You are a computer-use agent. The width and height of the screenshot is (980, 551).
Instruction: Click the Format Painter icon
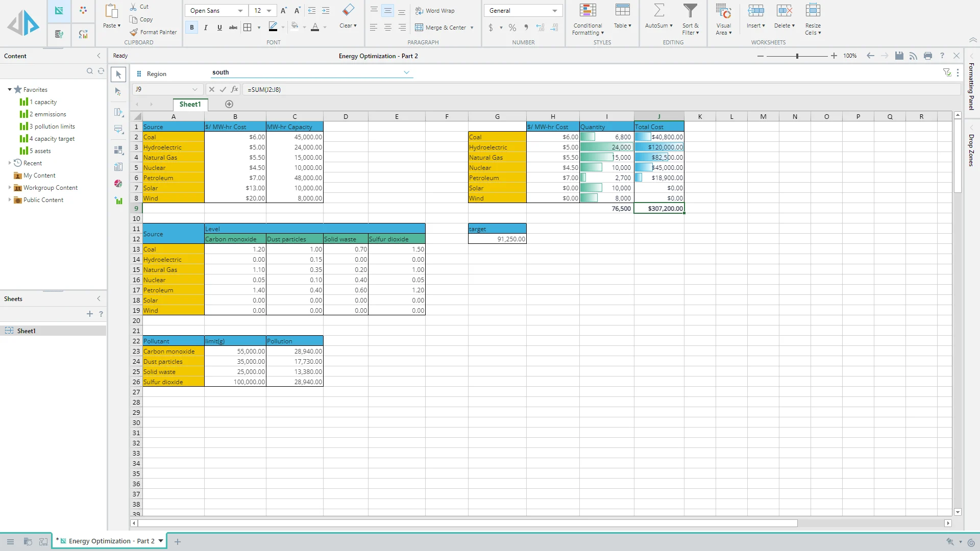coord(134,32)
